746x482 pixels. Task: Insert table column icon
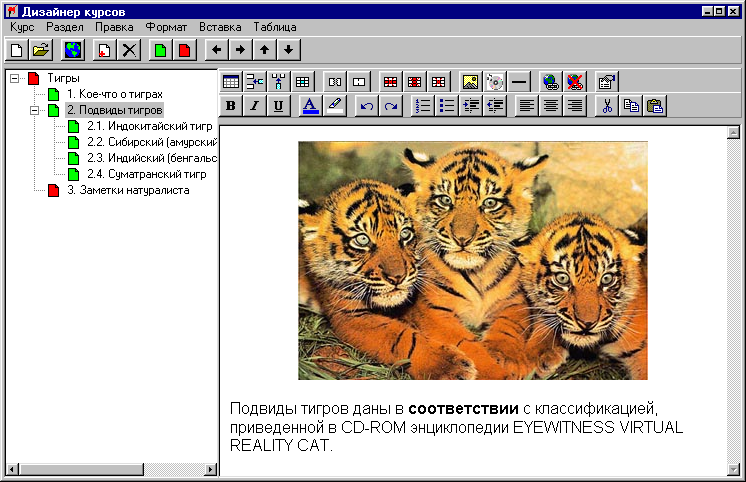[x=279, y=82]
